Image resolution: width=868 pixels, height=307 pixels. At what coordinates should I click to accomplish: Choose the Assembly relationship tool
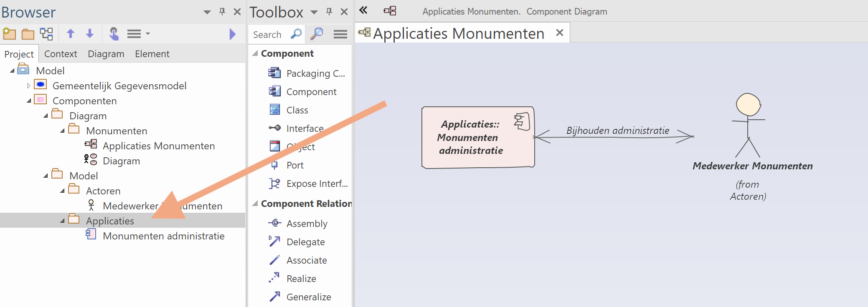coord(307,224)
